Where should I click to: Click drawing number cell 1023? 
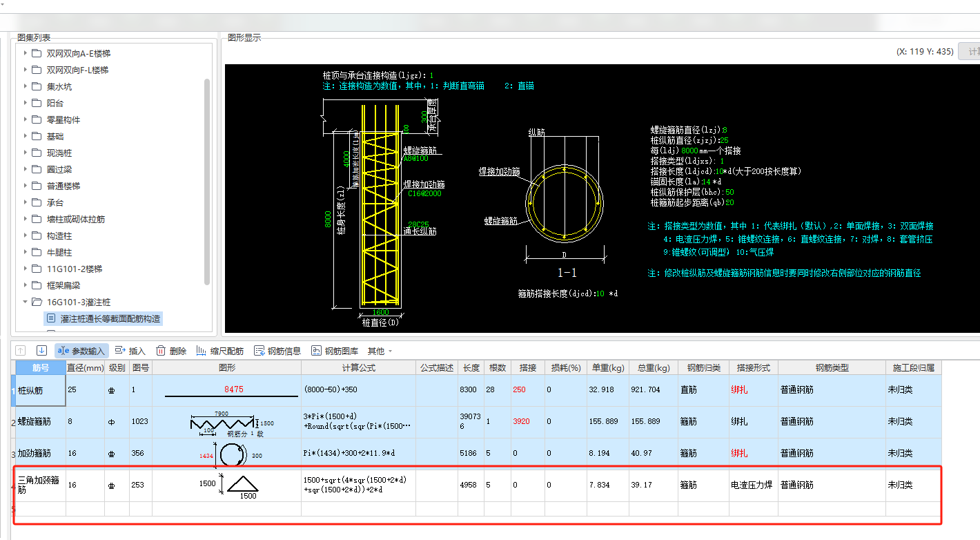point(141,421)
